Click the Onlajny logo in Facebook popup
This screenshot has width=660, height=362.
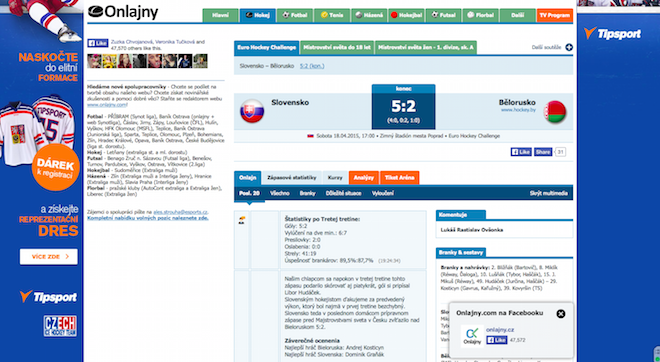coord(472,335)
